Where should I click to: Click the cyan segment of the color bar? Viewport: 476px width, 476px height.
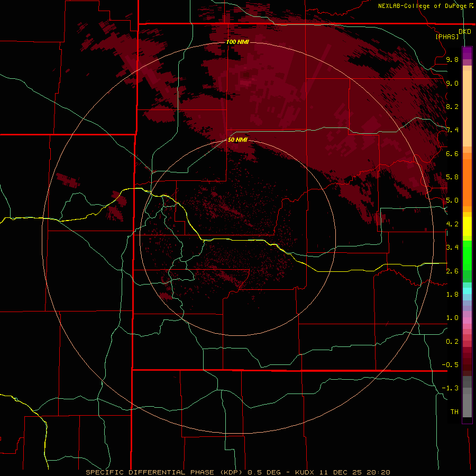(467, 291)
